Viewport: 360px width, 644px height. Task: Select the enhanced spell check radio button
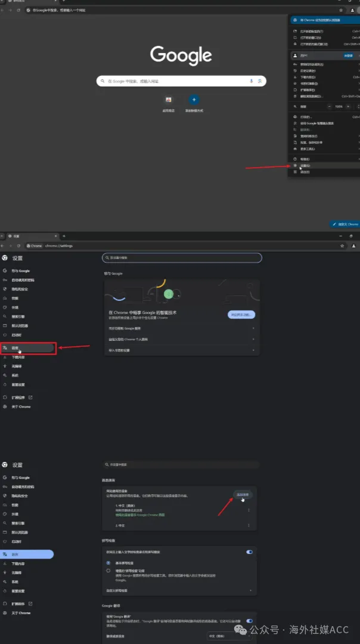pos(108,571)
